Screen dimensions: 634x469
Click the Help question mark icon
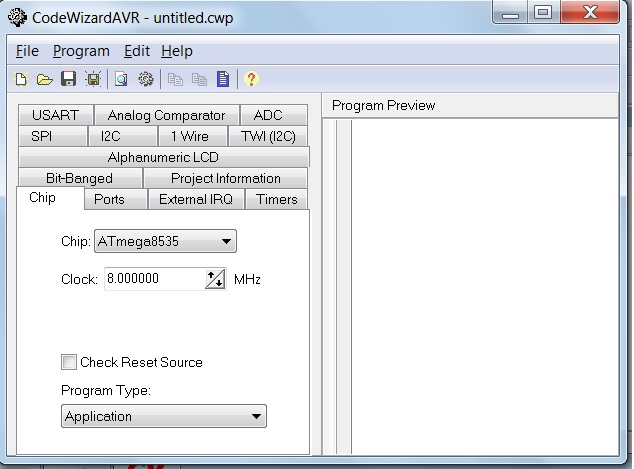(251, 79)
